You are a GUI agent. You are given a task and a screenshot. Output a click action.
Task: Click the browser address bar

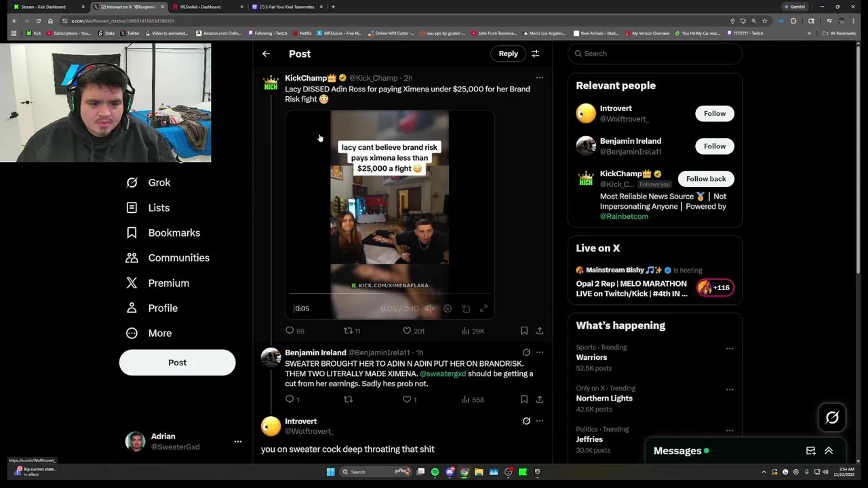pyautogui.click(x=393, y=21)
